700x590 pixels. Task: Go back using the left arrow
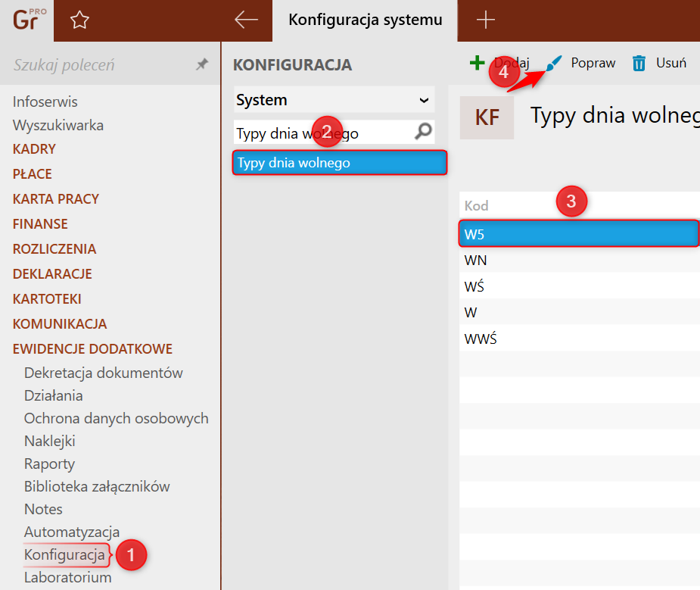click(246, 20)
